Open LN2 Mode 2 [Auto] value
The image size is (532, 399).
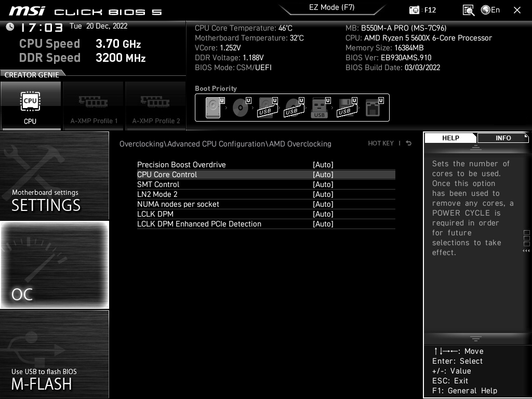(x=323, y=194)
